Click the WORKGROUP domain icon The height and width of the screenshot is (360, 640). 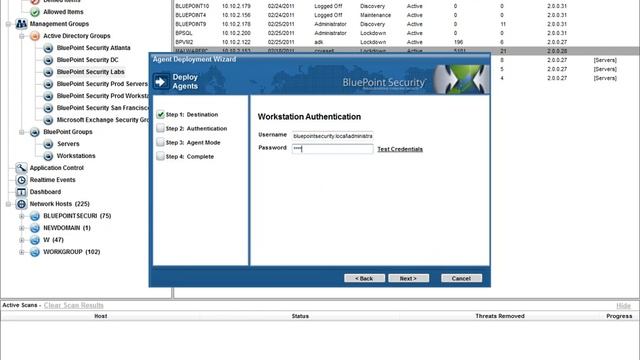click(x=35, y=252)
